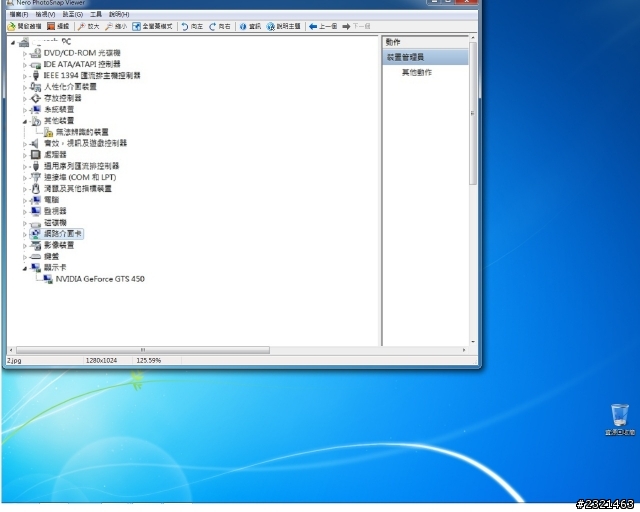Rotate image right with 向右 button
The image size is (640, 512).
point(220,27)
